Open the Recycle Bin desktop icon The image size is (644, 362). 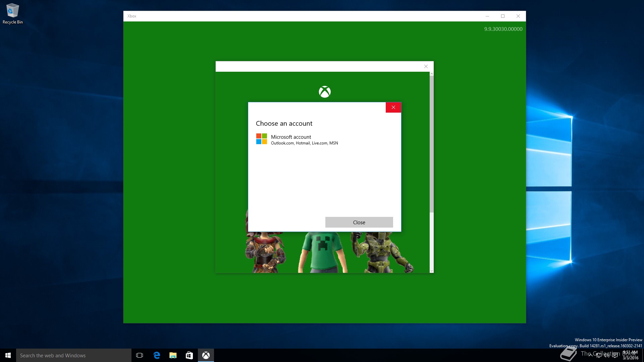pyautogui.click(x=12, y=14)
